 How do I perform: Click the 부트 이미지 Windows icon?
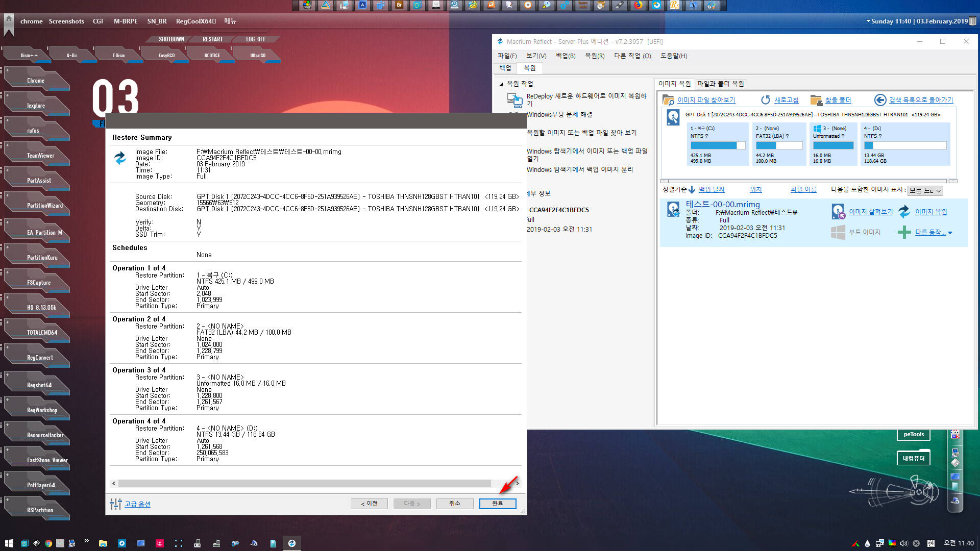point(838,232)
